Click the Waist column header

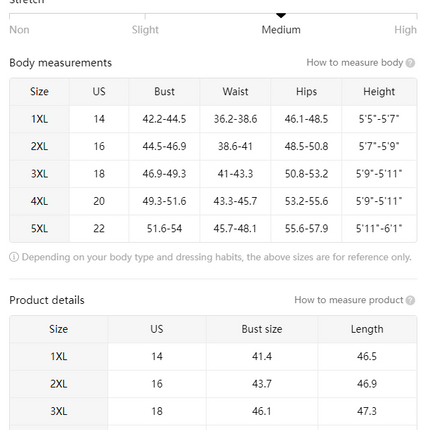tap(235, 92)
